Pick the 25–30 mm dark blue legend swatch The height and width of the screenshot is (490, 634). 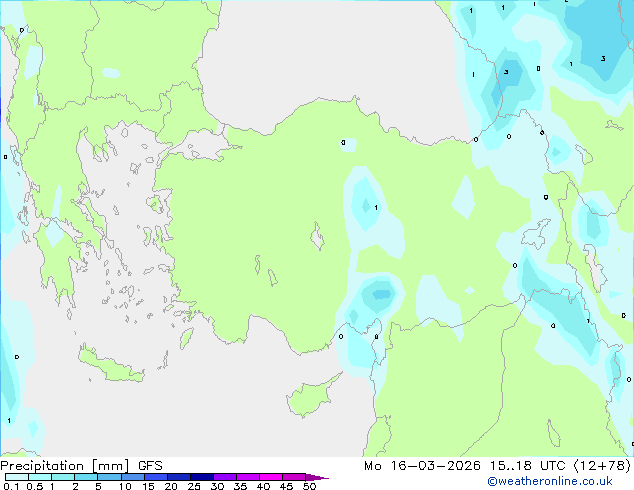pyautogui.click(x=202, y=477)
